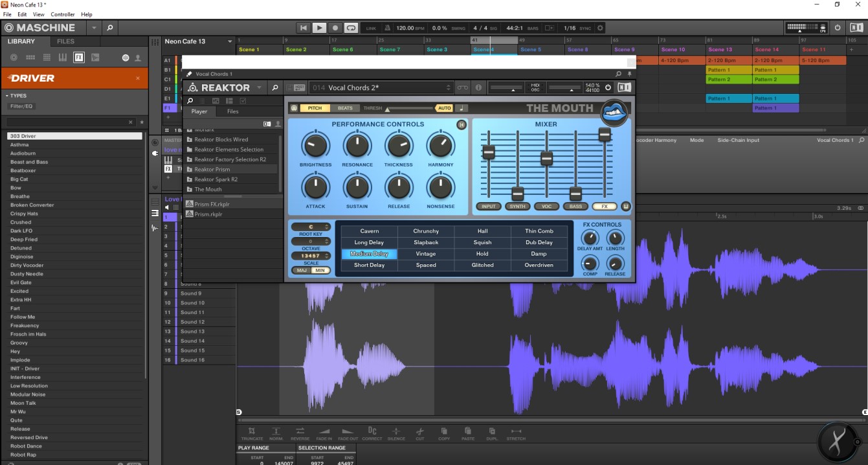The image size is (868, 465).
Task: Open the Reaktor menu dropdown arrow
Action: tap(260, 87)
